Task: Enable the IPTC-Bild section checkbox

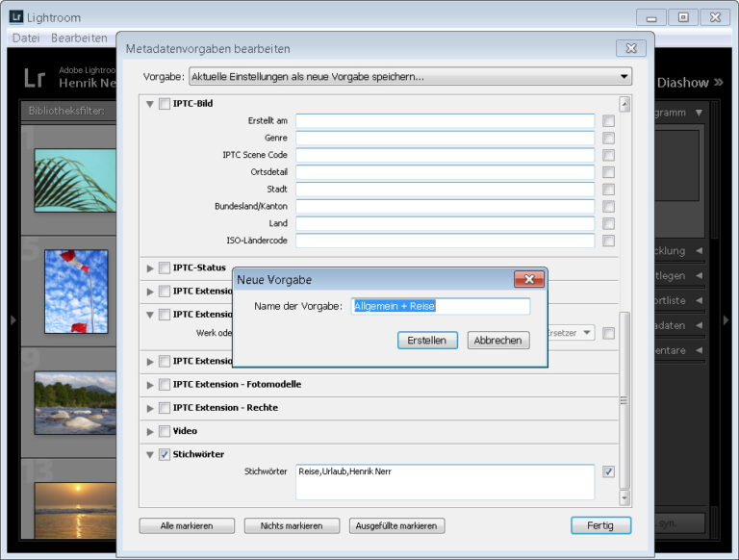Action: click(165, 104)
